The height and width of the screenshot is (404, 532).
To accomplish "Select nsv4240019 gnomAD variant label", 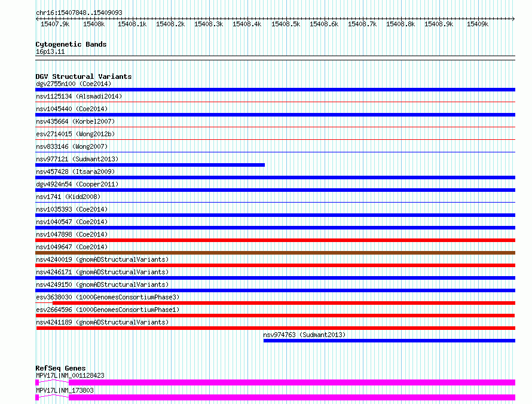I will click(x=102, y=259).
